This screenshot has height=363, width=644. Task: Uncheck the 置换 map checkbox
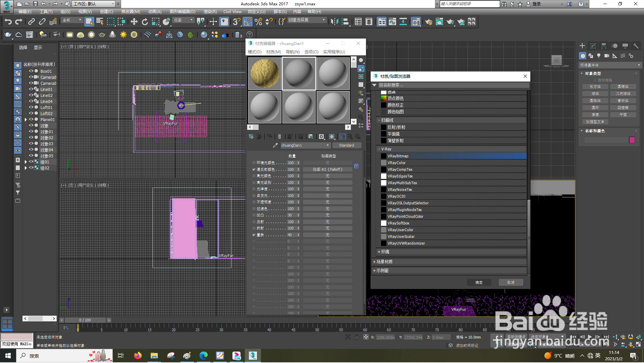[254, 235]
